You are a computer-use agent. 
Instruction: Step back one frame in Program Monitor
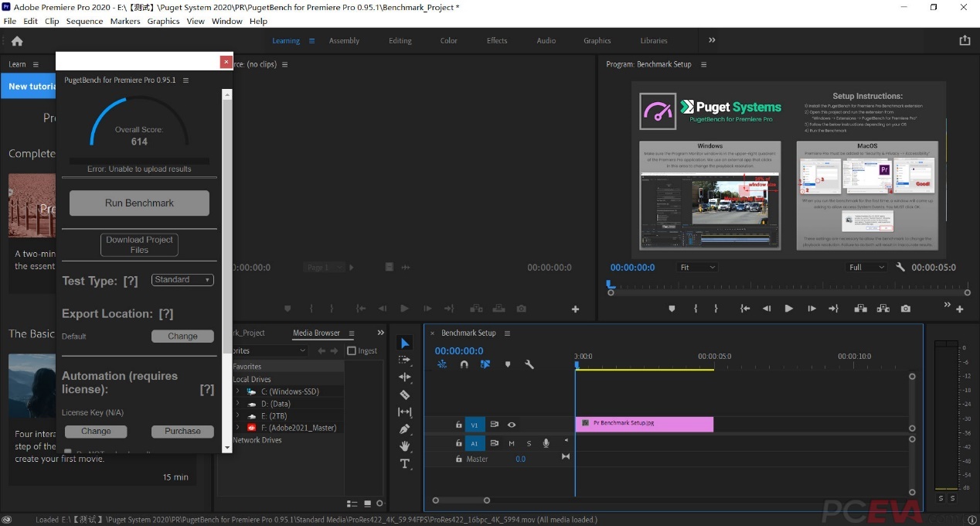click(767, 309)
